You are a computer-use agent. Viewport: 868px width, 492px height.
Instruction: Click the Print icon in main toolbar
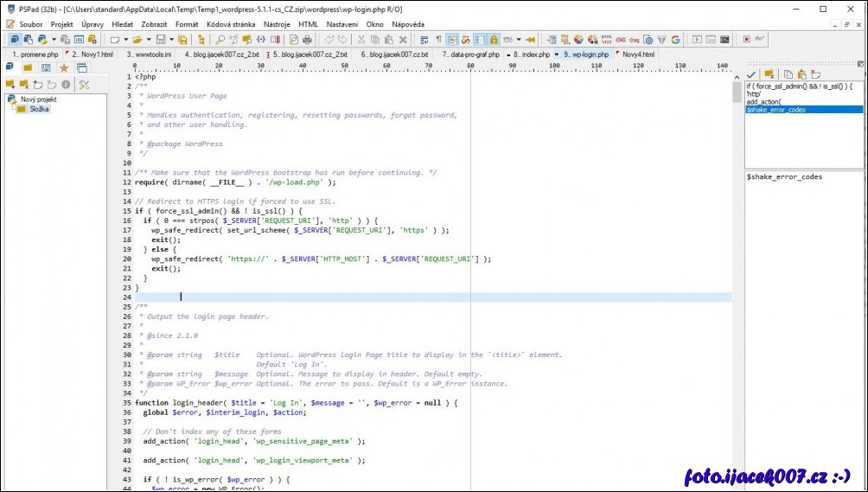point(307,40)
